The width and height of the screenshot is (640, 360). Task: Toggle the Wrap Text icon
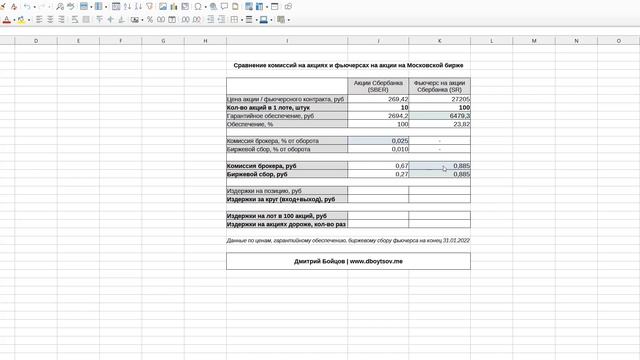tap(75, 20)
